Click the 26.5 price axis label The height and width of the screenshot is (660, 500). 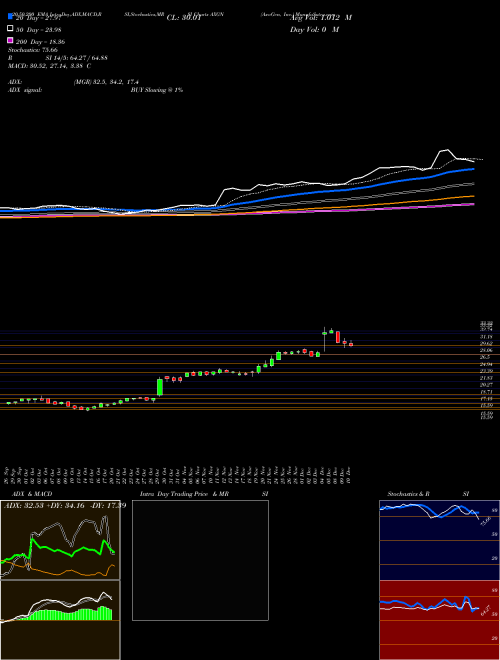tap(485, 357)
